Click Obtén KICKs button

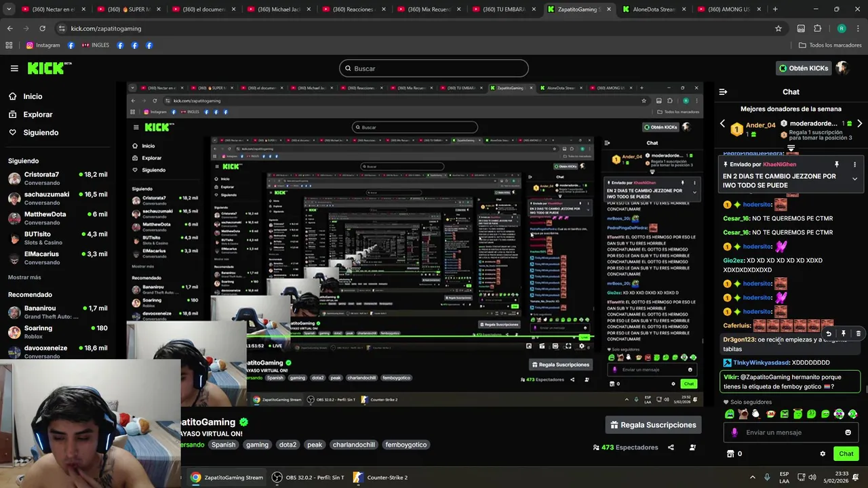(804, 68)
